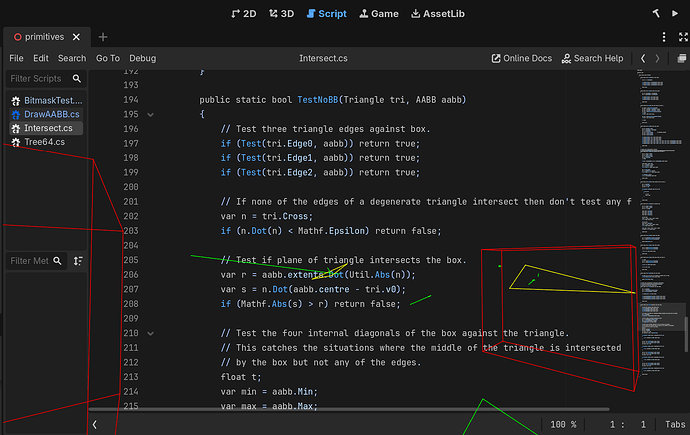This screenshot has height=435, width=690.
Task: Open the Go To menu
Action: point(108,58)
